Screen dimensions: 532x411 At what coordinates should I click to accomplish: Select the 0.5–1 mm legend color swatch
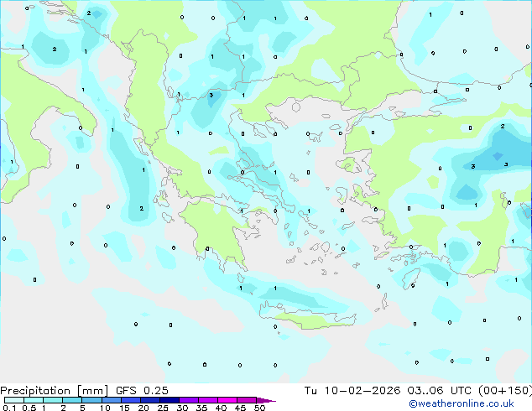[x=34, y=400]
